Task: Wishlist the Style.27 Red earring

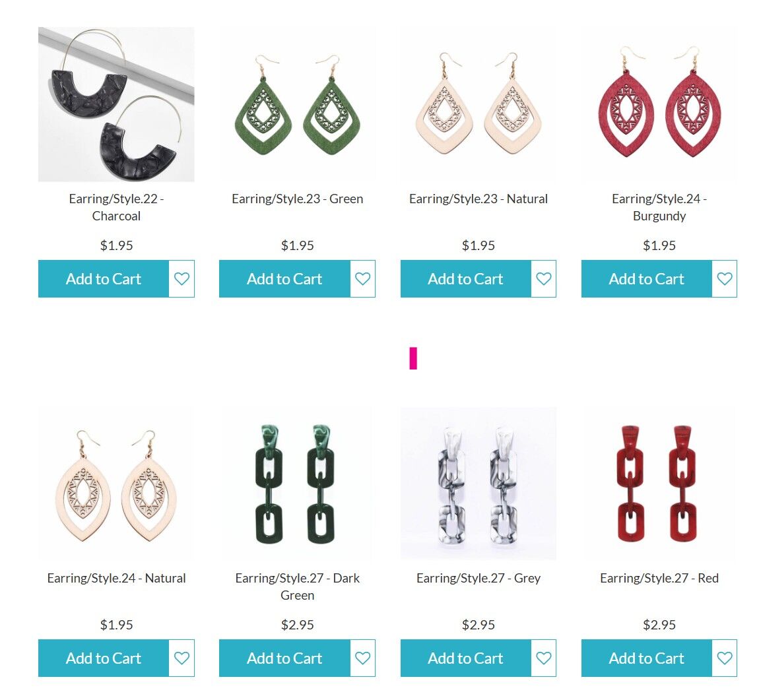Action: click(725, 658)
